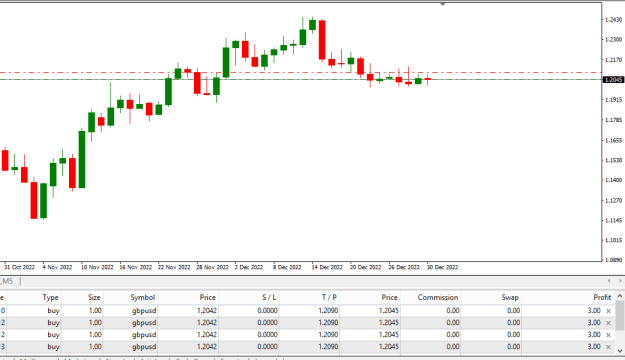This screenshot has width=625, height=360.
Task: Click the current price label 1.2045 on axis
Action: [613, 80]
